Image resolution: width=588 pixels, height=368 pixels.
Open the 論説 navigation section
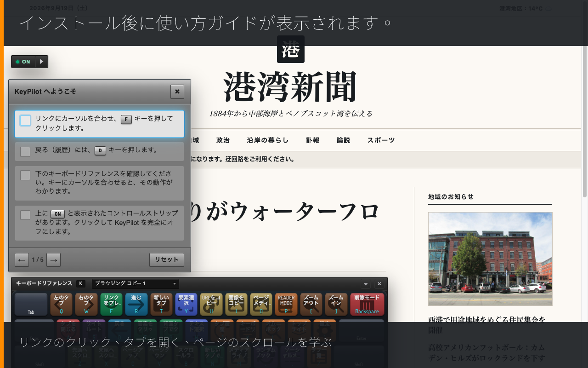pos(343,140)
